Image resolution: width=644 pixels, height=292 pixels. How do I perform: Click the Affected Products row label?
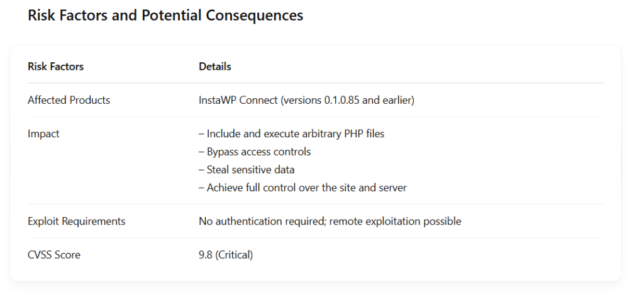click(x=69, y=100)
